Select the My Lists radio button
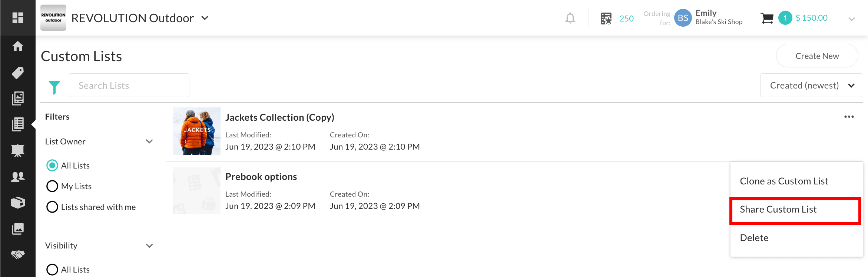This screenshot has width=868, height=277. 52,186
